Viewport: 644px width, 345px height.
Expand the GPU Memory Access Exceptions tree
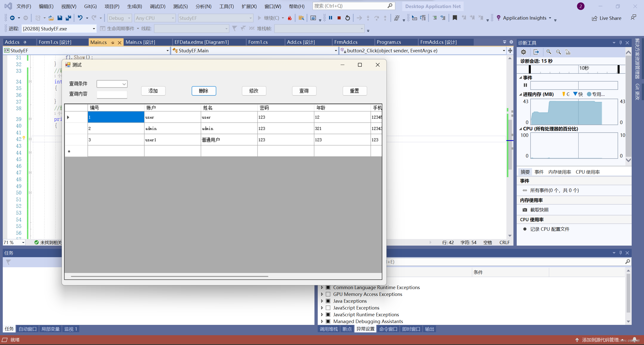click(x=323, y=294)
